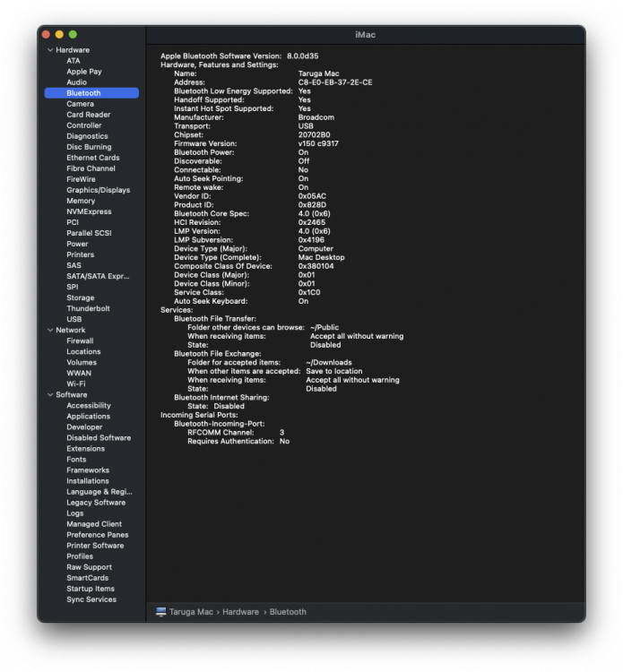The image size is (623, 672).
Task: Open Locations under Network
Action: pyautogui.click(x=83, y=351)
